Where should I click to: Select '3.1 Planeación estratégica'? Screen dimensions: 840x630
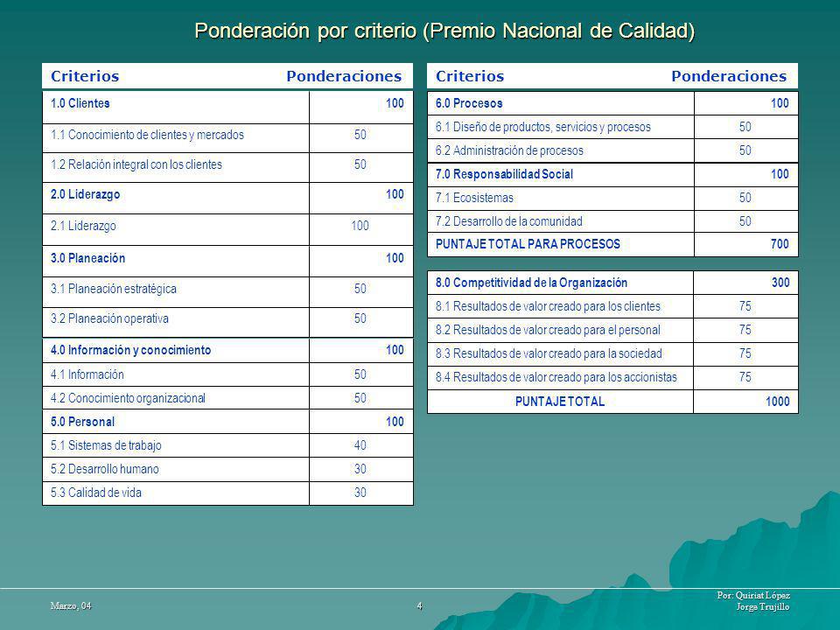point(114,289)
